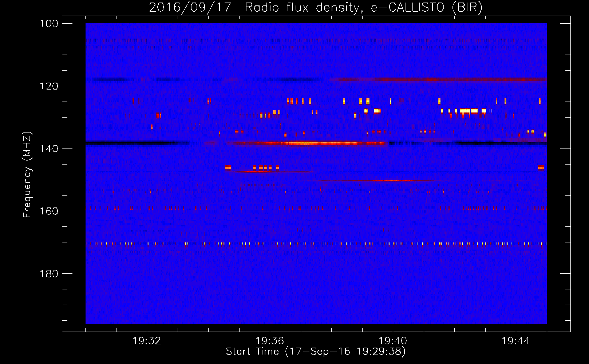Click the frequency tick label "160"
Image resolution: width=589 pixels, height=364 pixels.
(x=48, y=211)
